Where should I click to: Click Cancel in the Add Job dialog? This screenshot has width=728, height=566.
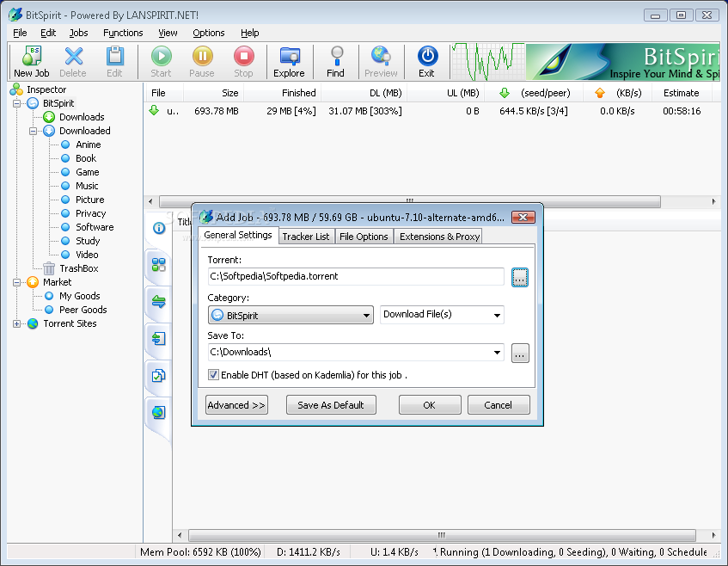point(499,405)
